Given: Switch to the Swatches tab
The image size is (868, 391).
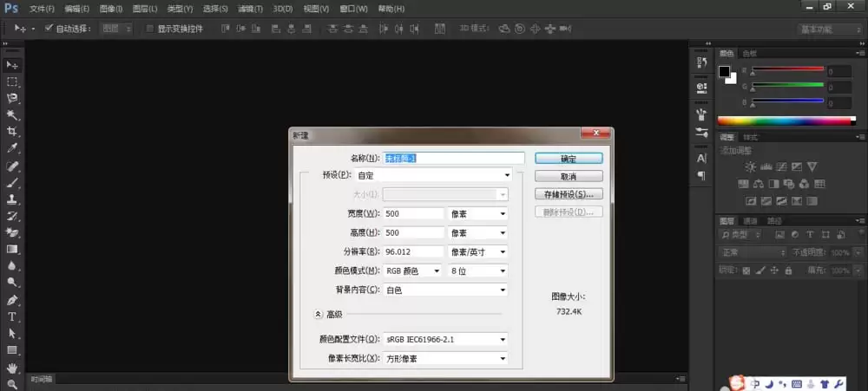Looking at the screenshot, I should [x=750, y=54].
